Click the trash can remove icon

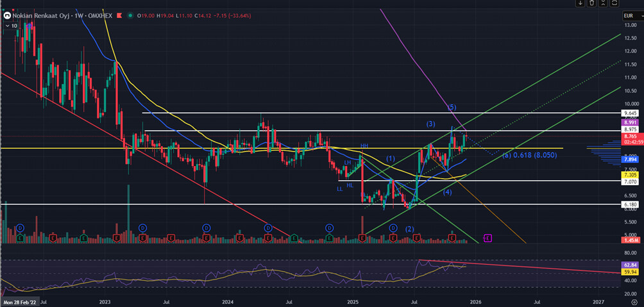coord(592,3)
